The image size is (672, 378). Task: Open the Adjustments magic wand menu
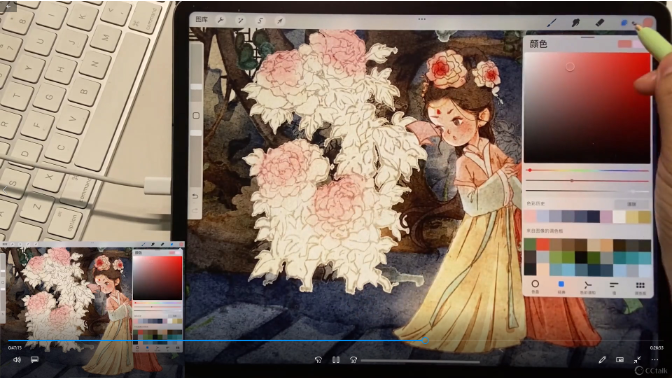tap(240, 20)
